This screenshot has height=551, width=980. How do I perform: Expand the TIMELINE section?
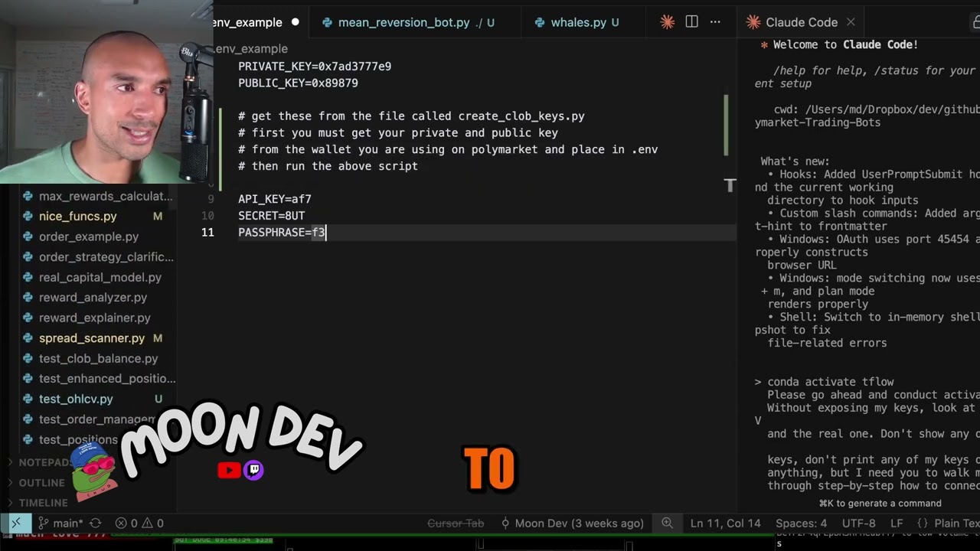click(x=44, y=503)
